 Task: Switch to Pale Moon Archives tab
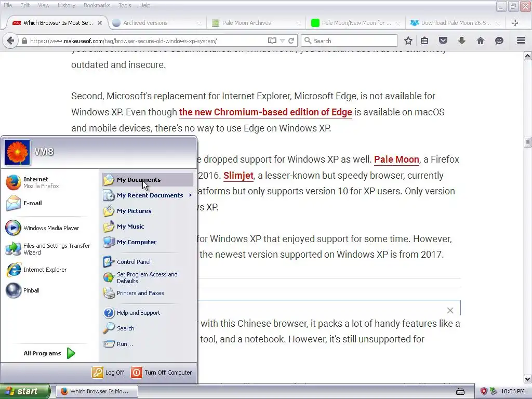click(x=257, y=23)
